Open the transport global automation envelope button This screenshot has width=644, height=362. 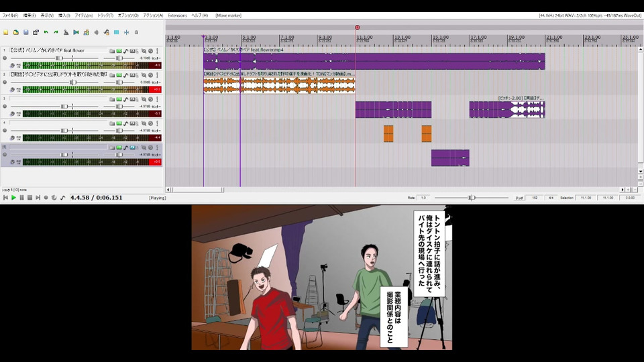point(62,197)
